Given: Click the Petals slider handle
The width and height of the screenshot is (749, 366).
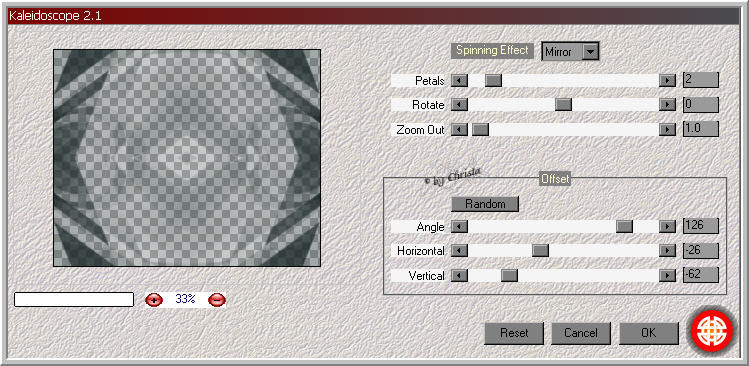Looking at the screenshot, I should click(493, 80).
